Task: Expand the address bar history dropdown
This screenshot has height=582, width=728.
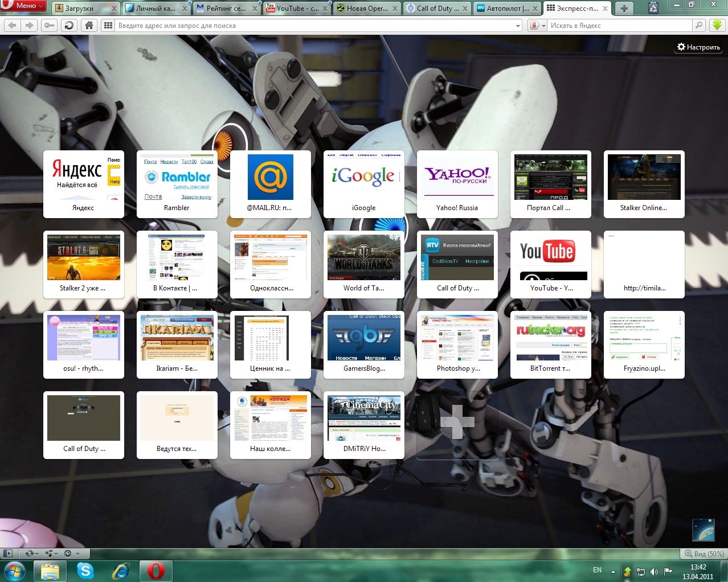Action: point(518,26)
